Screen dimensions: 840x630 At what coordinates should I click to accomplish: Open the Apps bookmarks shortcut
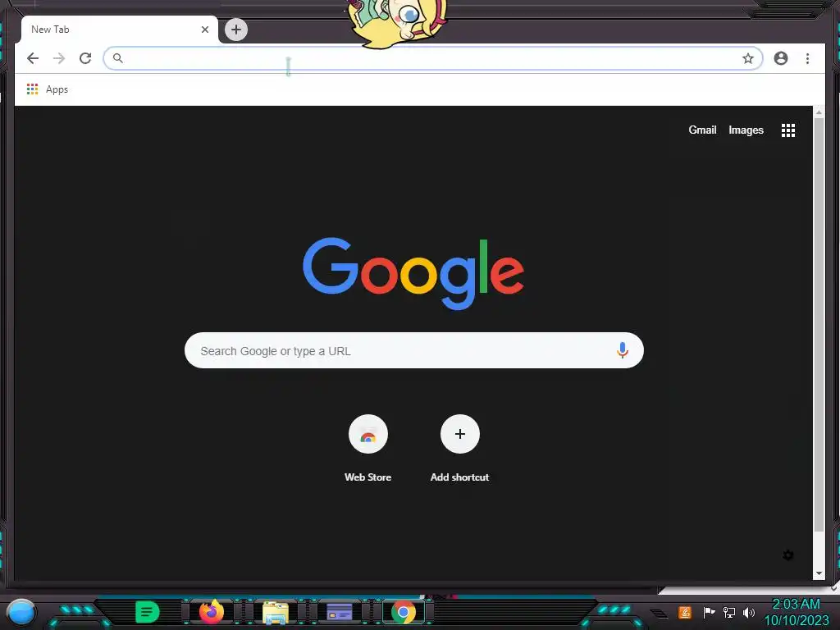47,89
